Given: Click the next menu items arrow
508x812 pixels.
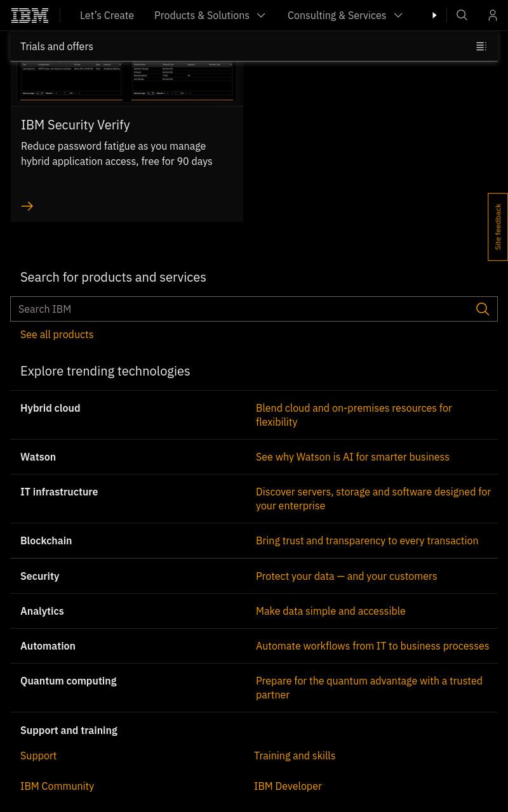Looking at the screenshot, I should [x=435, y=15].
